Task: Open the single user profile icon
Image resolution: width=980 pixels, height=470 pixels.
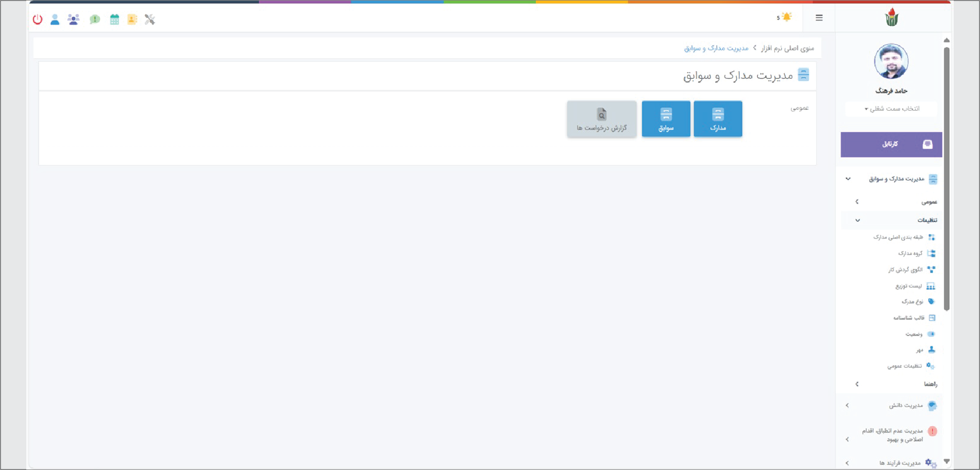Action: [55, 20]
